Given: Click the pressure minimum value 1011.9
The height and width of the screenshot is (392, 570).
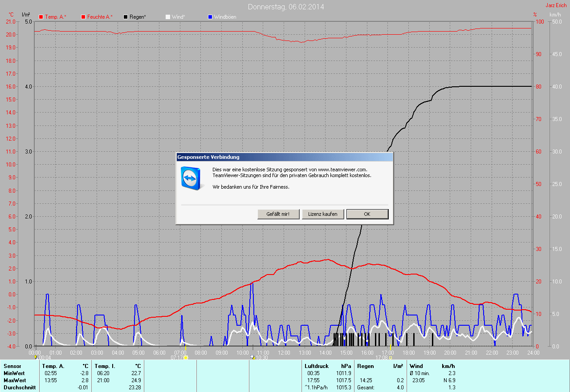Looking at the screenshot, I should click(x=344, y=373).
